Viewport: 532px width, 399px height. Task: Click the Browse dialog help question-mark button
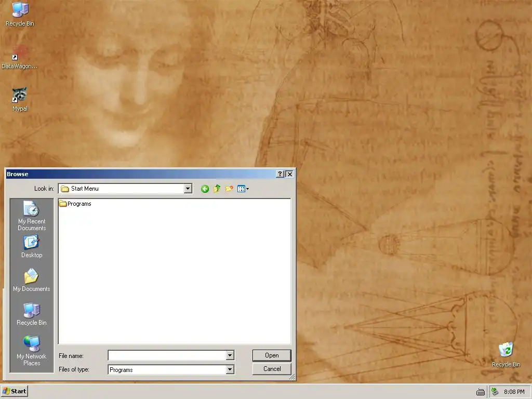click(280, 174)
